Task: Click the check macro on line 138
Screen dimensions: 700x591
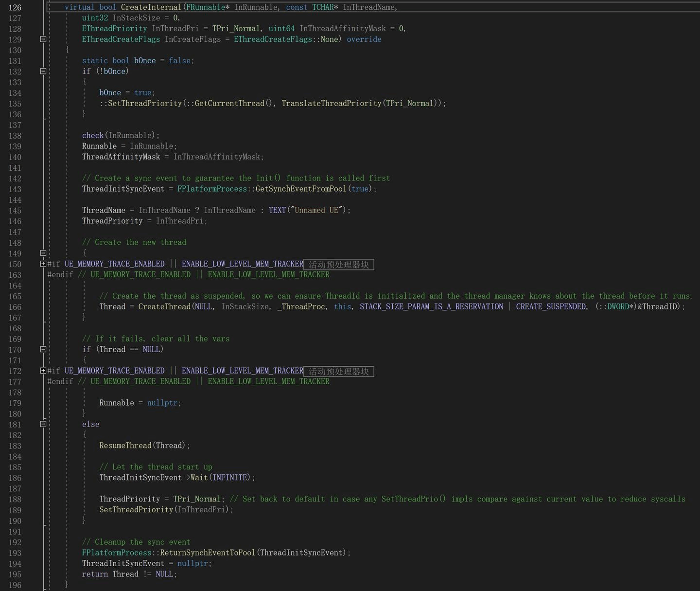Action: click(93, 136)
